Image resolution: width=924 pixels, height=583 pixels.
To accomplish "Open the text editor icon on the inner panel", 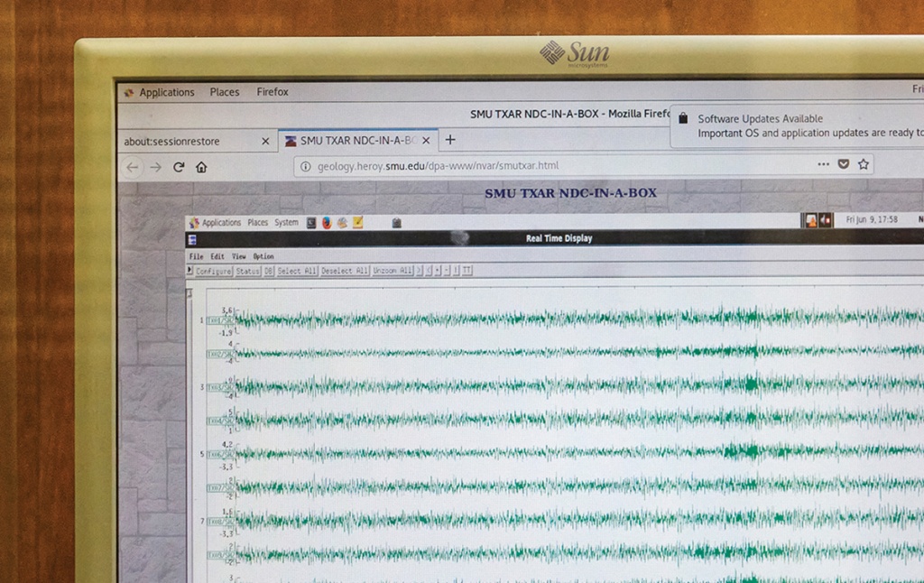I will click(x=357, y=222).
